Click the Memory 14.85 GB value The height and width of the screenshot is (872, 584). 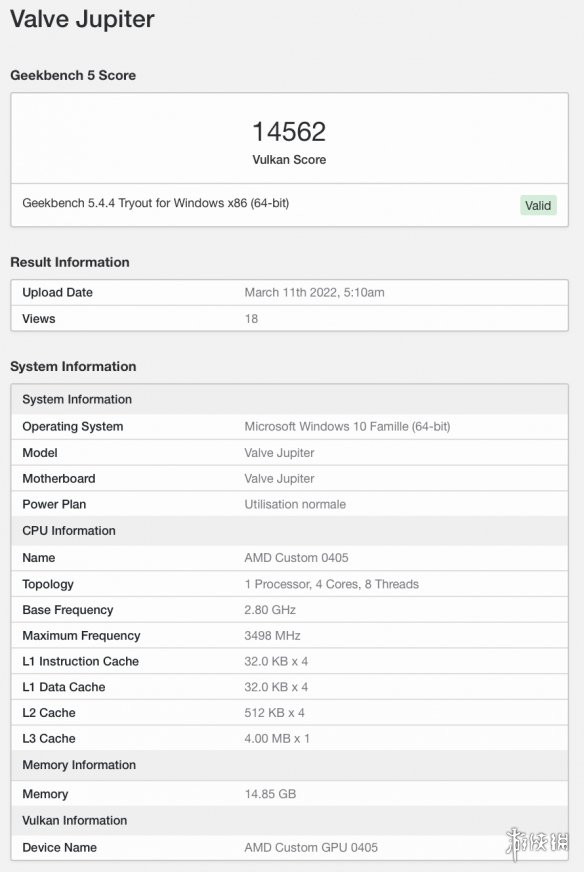pyautogui.click(x=270, y=794)
